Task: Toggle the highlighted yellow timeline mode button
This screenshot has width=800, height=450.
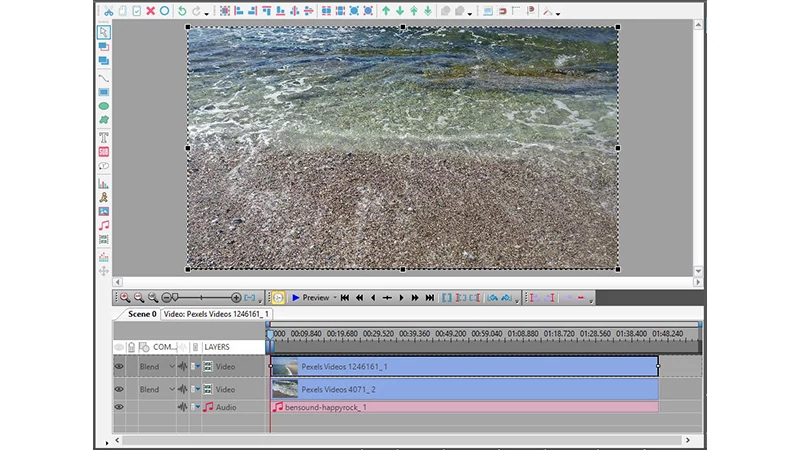Action: click(x=278, y=297)
